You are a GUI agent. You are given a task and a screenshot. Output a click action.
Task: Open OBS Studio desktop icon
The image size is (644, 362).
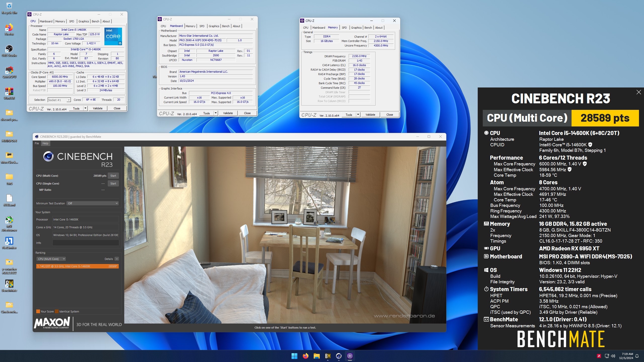(9, 51)
